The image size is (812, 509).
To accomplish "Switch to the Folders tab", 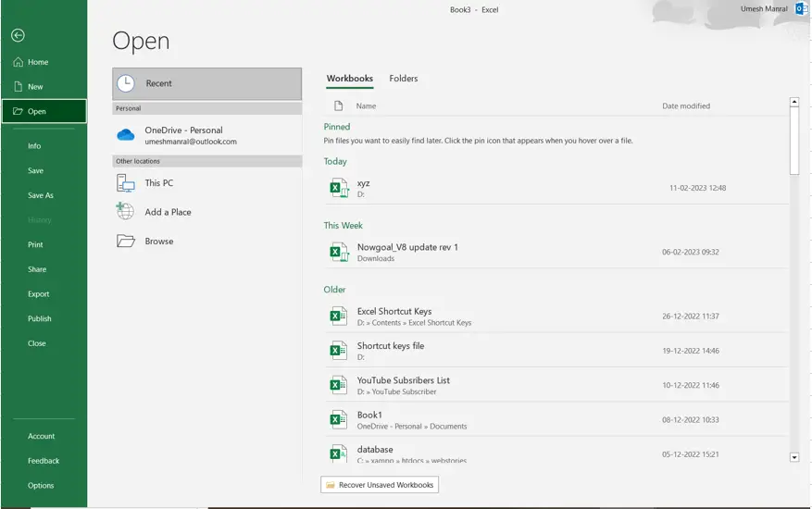I will pos(404,78).
